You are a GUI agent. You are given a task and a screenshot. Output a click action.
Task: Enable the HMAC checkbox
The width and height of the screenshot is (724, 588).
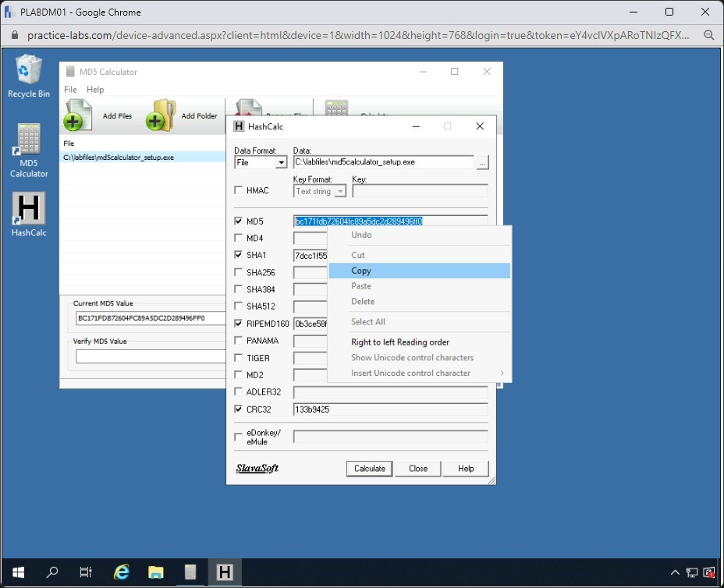[239, 190]
